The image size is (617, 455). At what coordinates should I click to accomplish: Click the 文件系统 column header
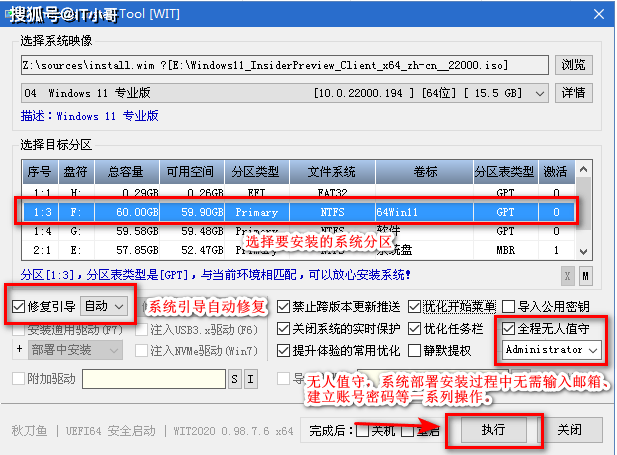pos(333,172)
